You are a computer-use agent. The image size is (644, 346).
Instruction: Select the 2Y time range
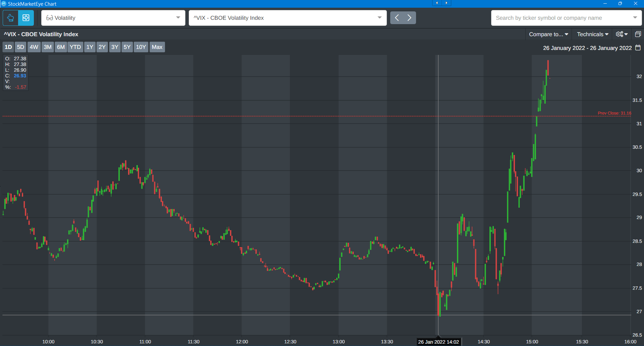(x=102, y=47)
